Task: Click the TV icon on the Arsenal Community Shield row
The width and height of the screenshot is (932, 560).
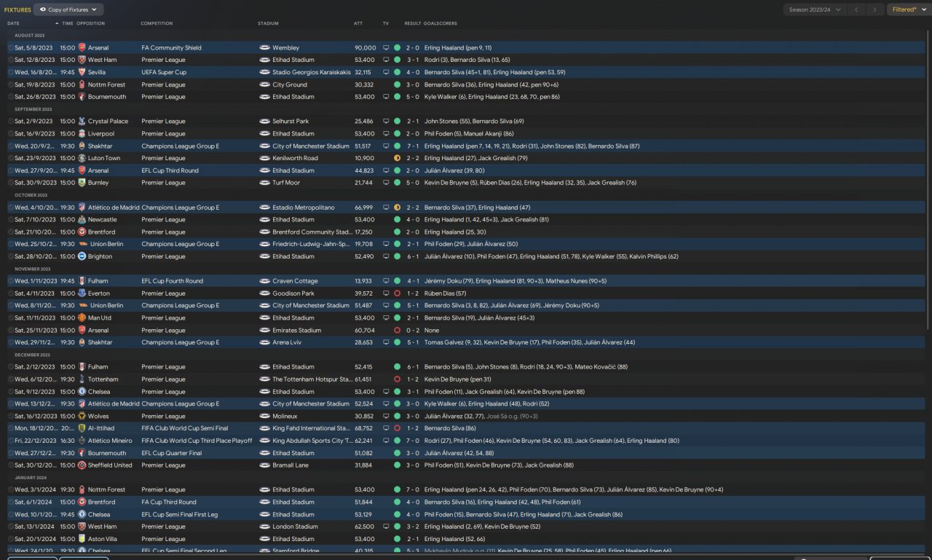Action: 386,48
